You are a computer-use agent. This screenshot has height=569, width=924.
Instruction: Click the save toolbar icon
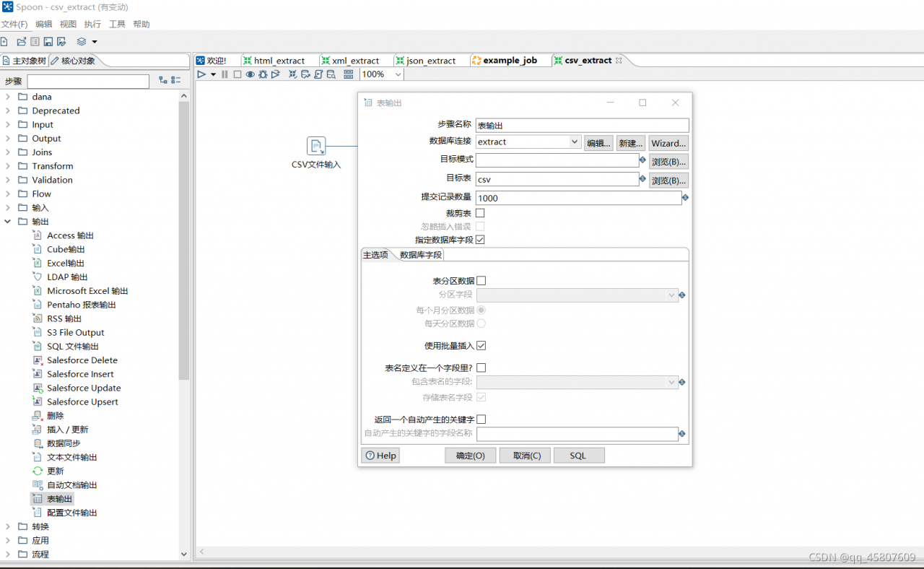[48, 42]
